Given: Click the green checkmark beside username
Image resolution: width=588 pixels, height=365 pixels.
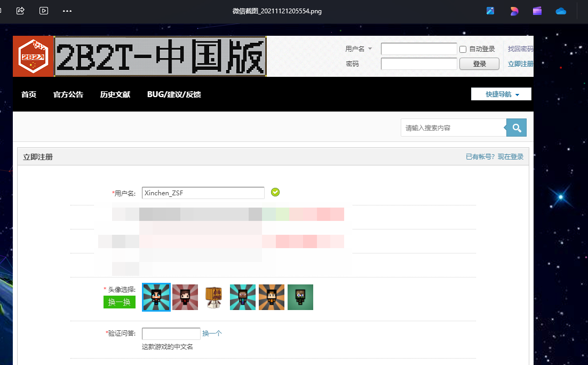Looking at the screenshot, I should (275, 192).
